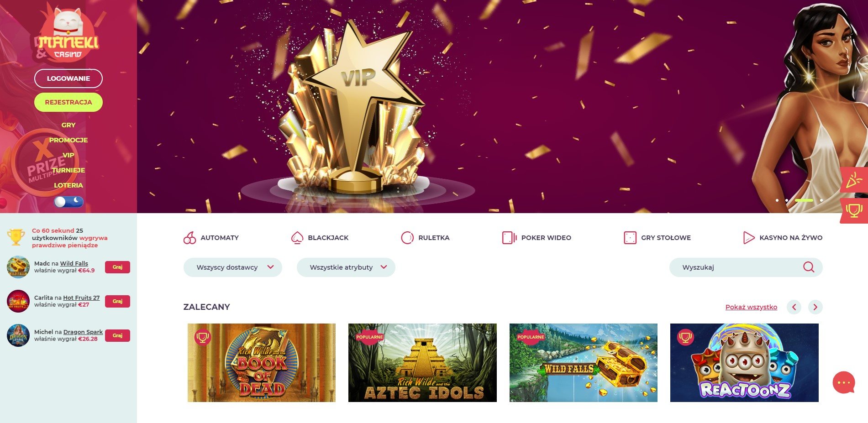This screenshot has height=423, width=868.
Task: Open the party popper promo side tab
Action: 854,181
